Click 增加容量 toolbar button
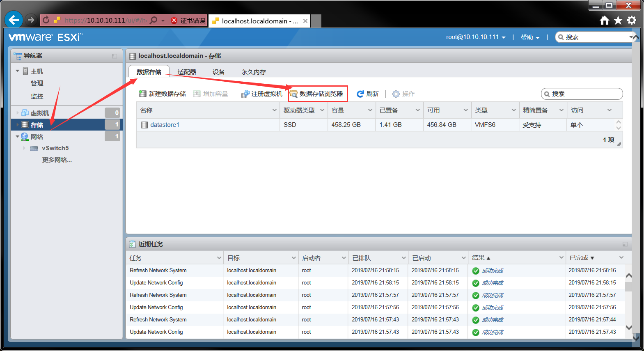Image resolution: width=644 pixels, height=351 pixels. pyautogui.click(x=211, y=94)
